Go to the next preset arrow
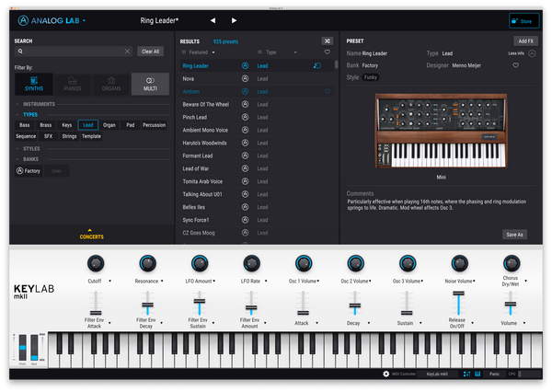 tap(234, 19)
